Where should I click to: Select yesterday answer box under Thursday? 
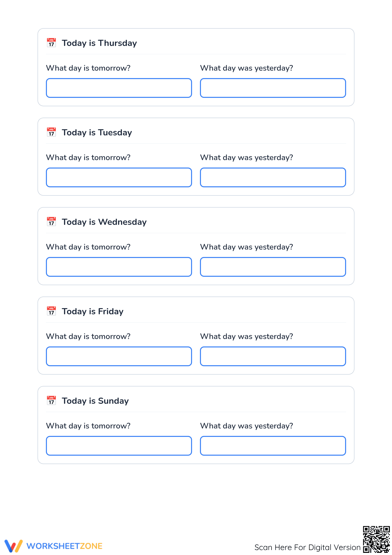pos(273,88)
